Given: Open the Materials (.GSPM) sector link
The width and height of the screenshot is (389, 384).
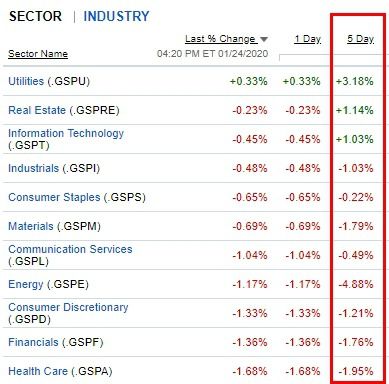Looking at the screenshot, I should (x=54, y=226).
